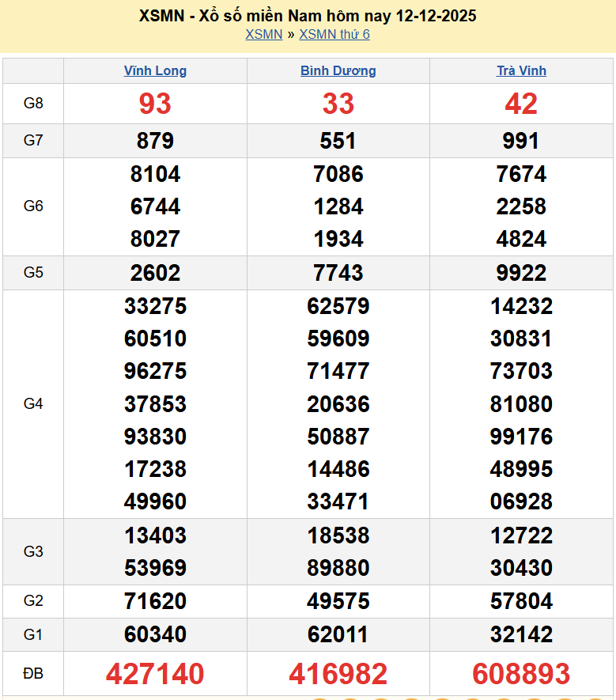The image size is (616, 700).
Task: Click the G8 result 93
Action: tap(155, 104)
